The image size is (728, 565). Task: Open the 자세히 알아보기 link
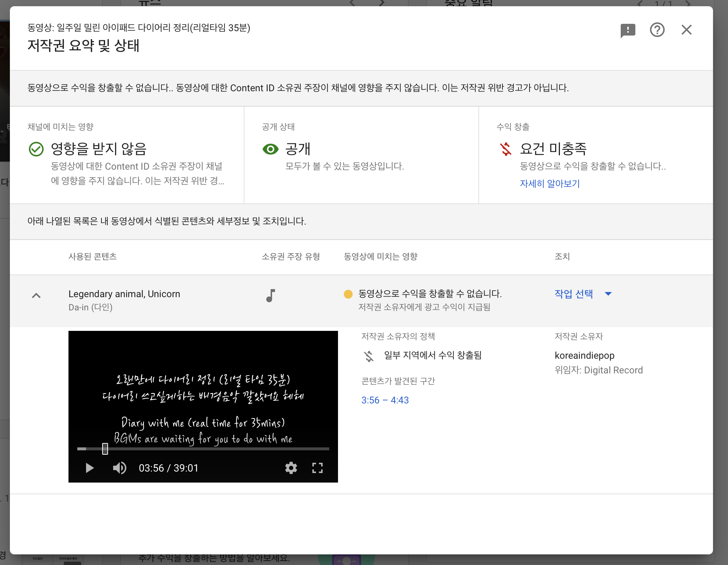[x=550, y=184]
